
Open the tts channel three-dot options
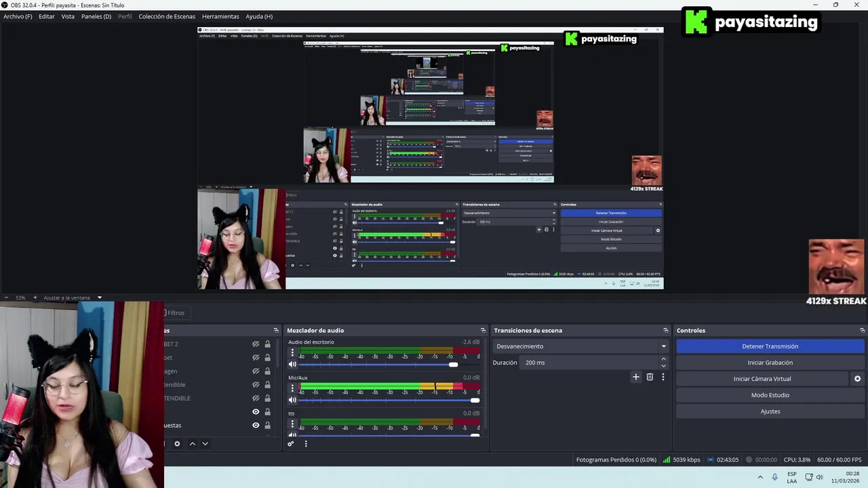[292, 424]
